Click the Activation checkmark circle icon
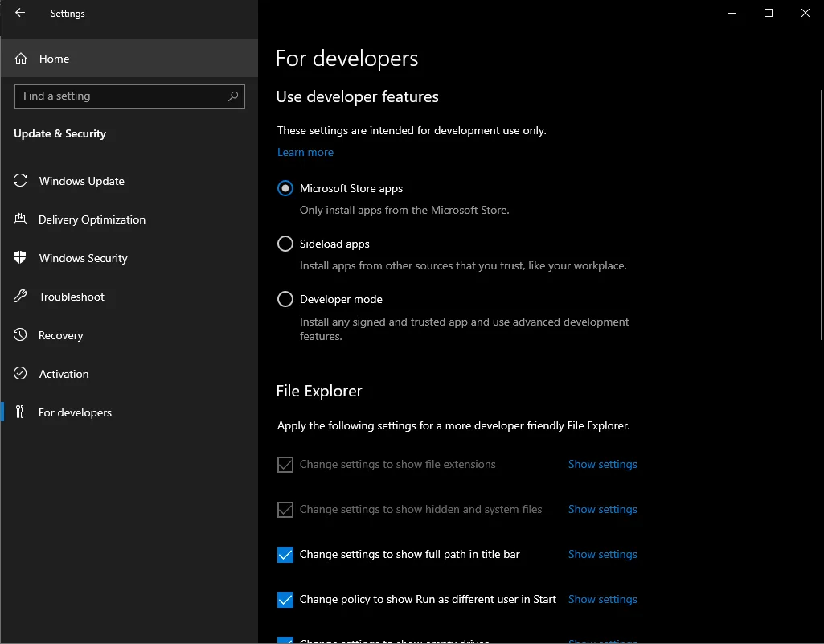 (x=20, y=373)
